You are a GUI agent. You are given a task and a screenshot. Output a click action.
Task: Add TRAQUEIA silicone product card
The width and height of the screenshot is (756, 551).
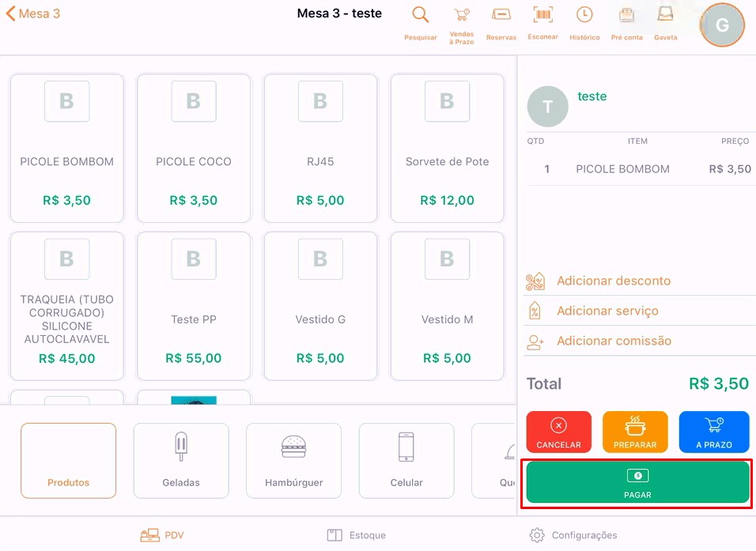pyautogui.click(x=67, y=306)
